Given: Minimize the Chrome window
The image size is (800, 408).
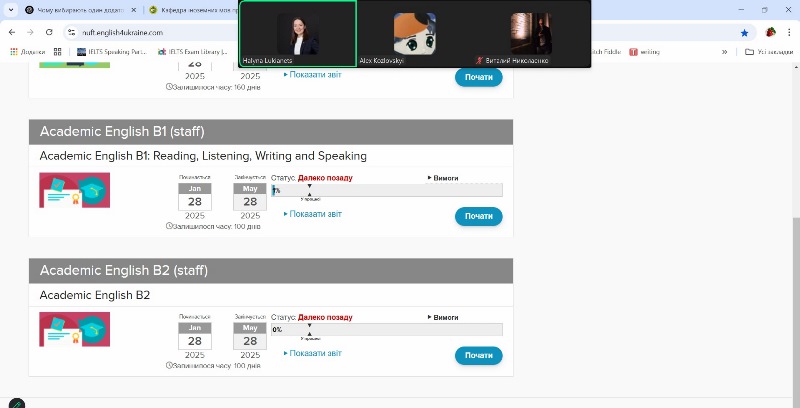Looking at the screenshot, I should (741, 10).
